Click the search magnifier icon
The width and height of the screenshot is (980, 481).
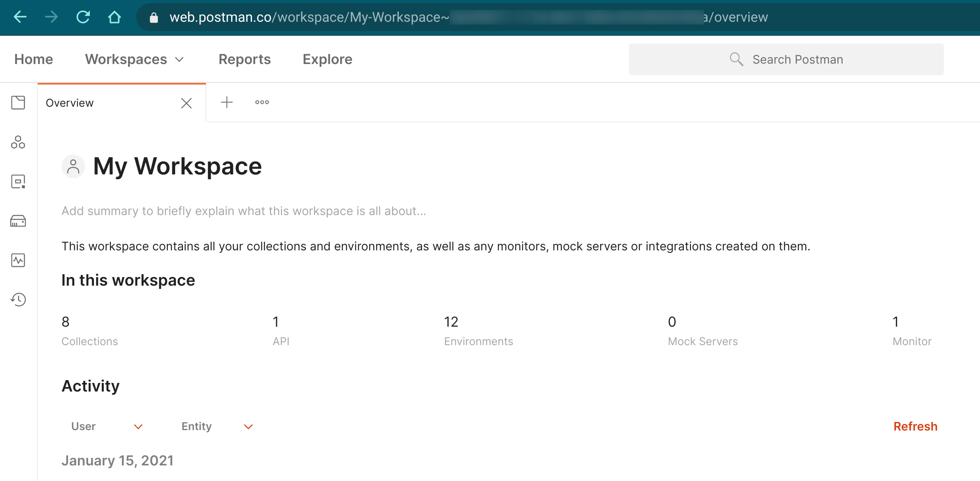[x=736, y=59]
